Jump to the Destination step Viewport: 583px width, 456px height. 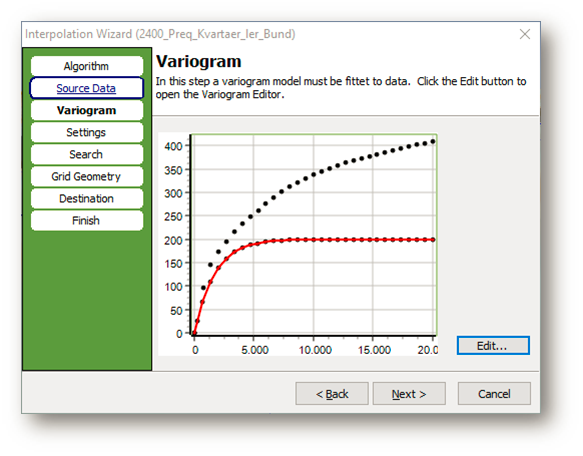87,199
